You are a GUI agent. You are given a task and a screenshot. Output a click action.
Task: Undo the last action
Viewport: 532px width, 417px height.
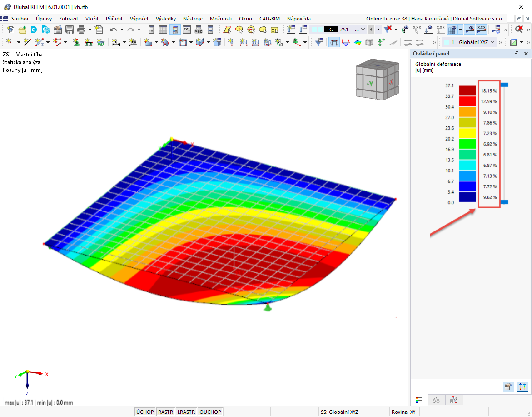coord(113,30)
